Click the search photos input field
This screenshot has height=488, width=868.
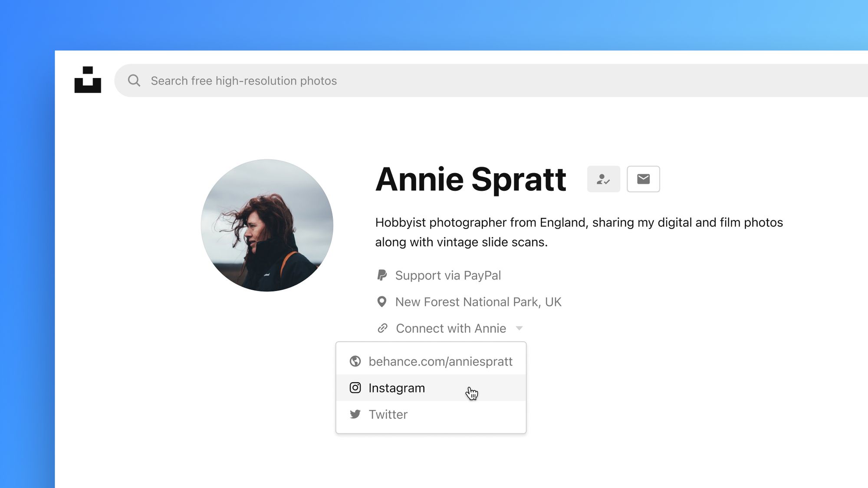coord(490,80)
